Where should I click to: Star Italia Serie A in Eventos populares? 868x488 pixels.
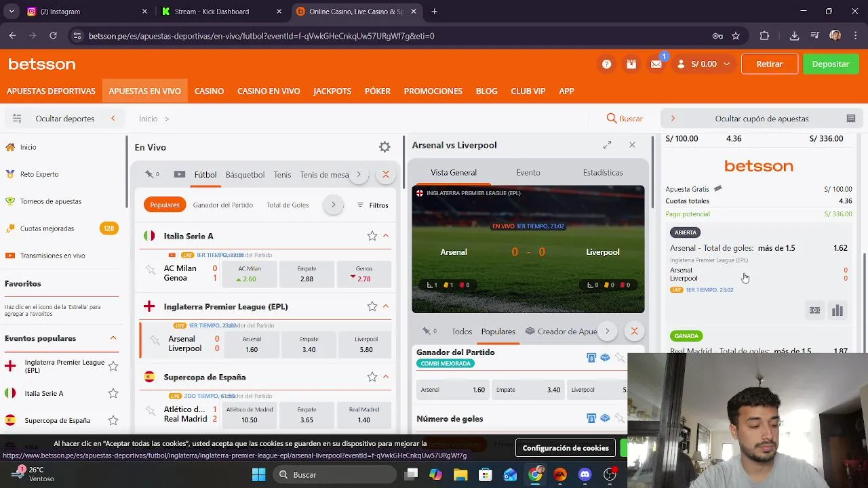click(113, 393)
